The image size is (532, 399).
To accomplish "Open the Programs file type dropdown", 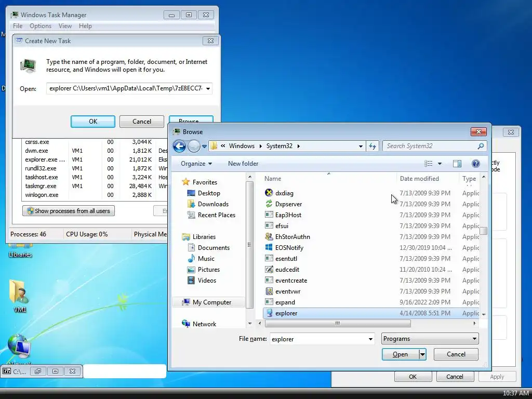I will coord(430,339).
